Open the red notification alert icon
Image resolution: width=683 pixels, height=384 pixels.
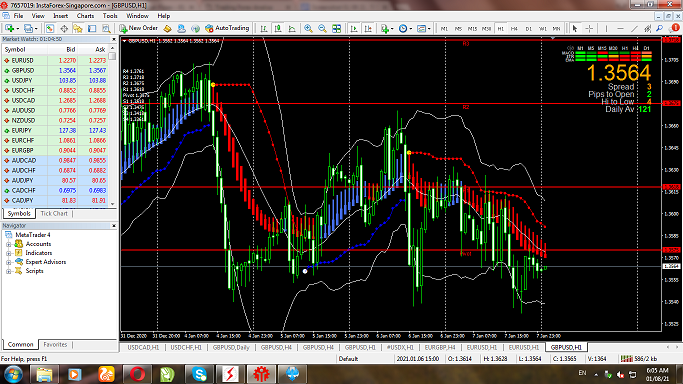pyautogui.click(x=675, y=28)
